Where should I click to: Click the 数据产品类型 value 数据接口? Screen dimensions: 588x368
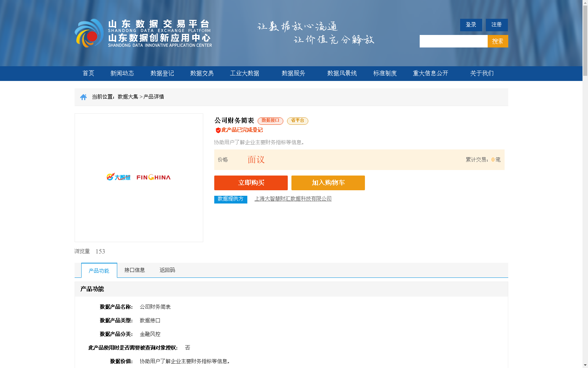click(x=150, y=321)
